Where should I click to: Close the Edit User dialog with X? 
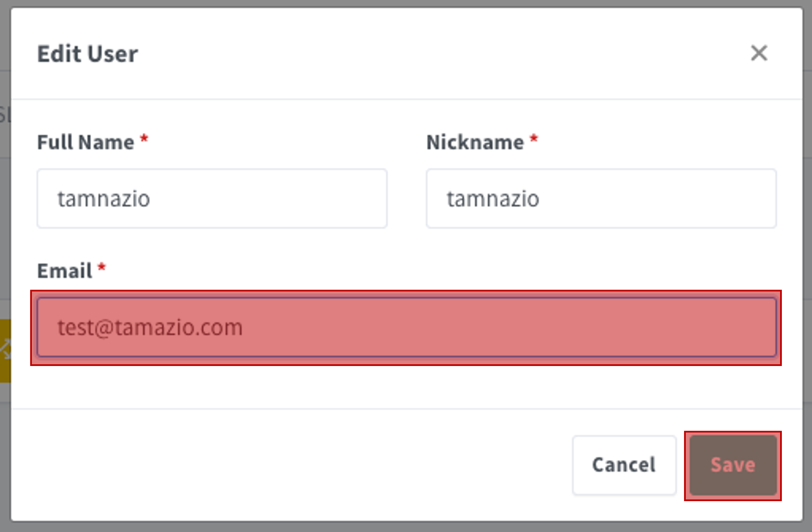coord(759,53)
